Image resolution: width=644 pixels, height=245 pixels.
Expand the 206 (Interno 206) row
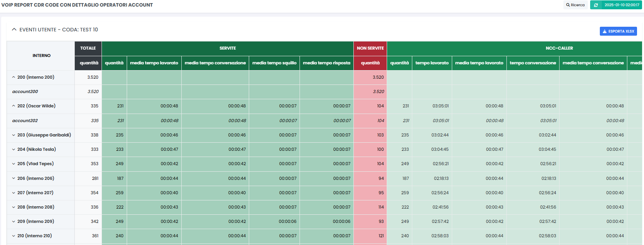pos(14,178)
